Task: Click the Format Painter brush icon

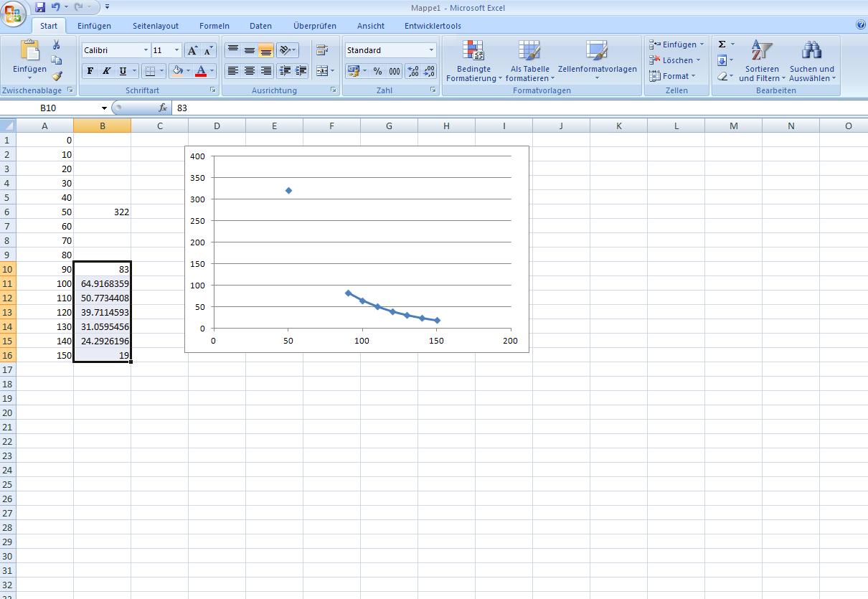Action: click(x=57, y=76)
